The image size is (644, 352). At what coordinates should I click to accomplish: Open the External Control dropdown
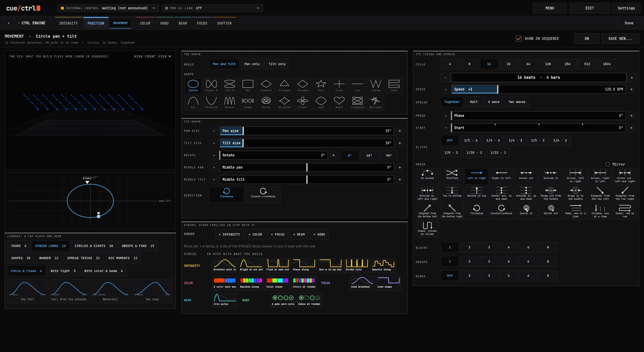tap(108, 8)
